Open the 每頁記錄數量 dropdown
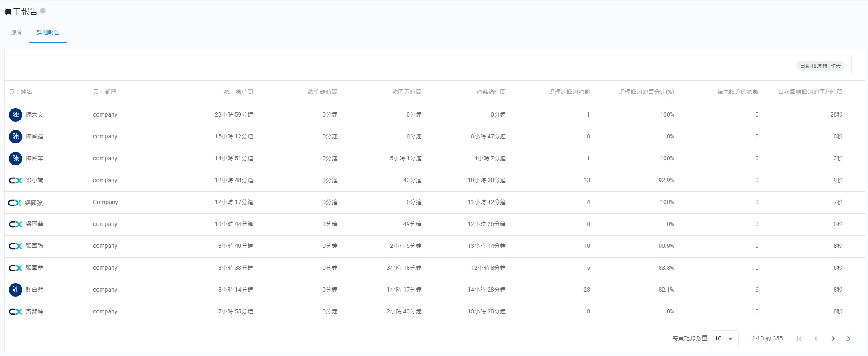Screen dimensions: 868x356 click(x=724, y=339)
